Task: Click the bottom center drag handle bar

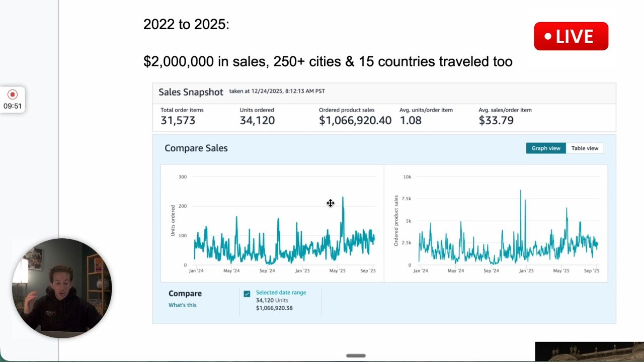Action: (356, 355)
